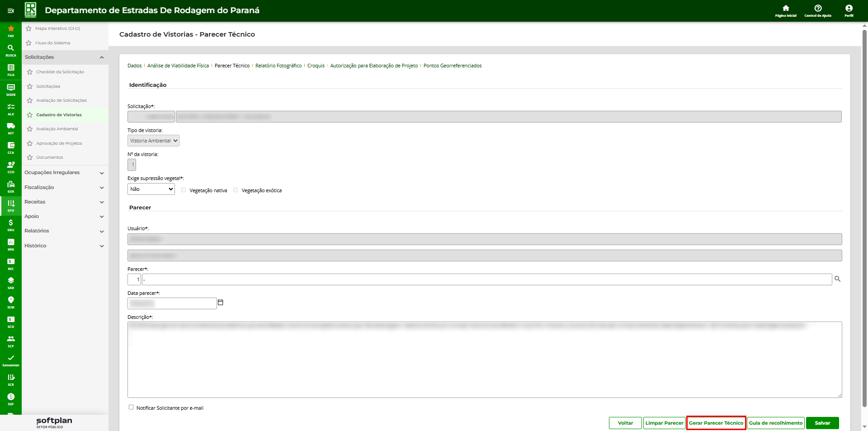The image size is (868, 431).
Task: Click the Gerar Parecer Técnico button
Action: (716, 423)
